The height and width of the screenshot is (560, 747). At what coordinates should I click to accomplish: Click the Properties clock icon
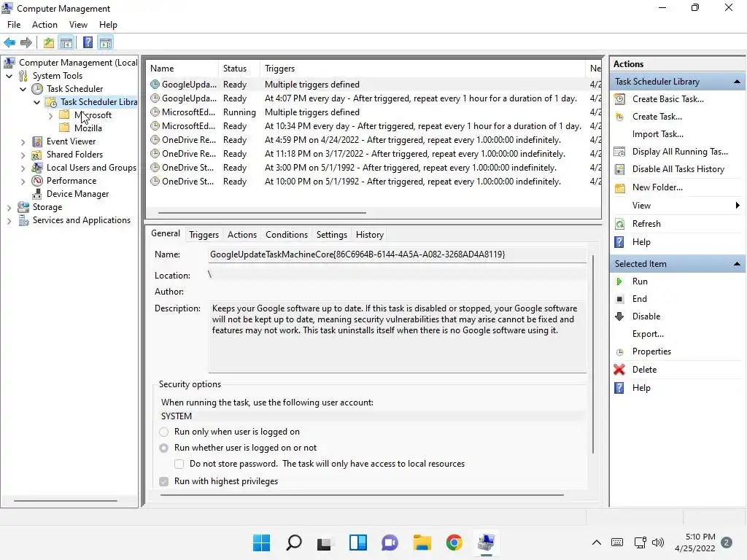[x=619, y=352]
